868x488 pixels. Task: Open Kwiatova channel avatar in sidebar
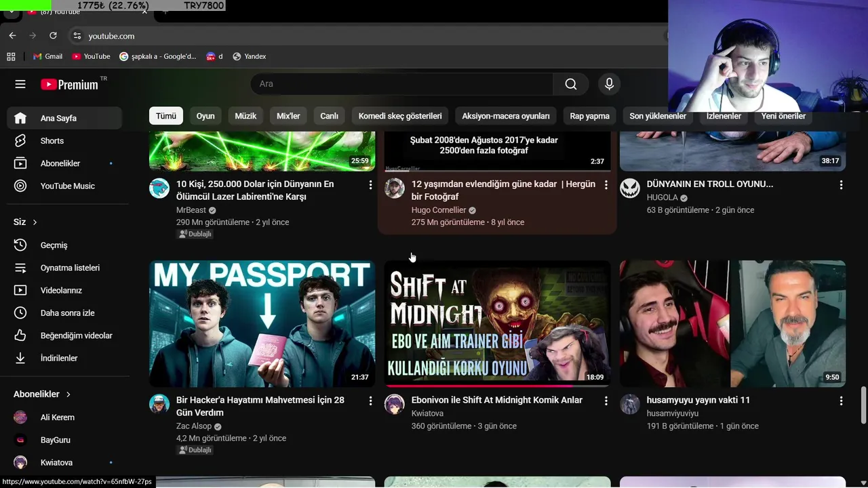point(20,462)
